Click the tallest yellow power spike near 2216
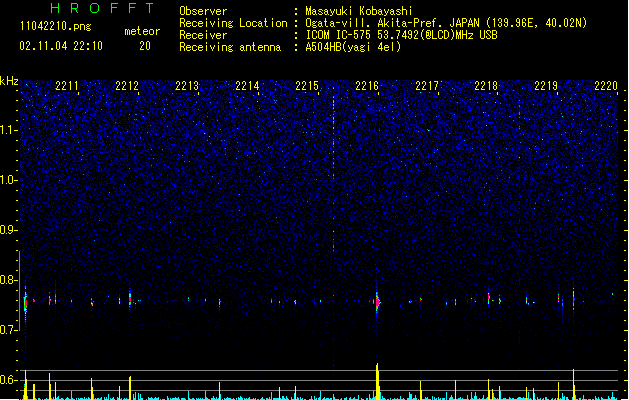The height and width of the screenshot is (400, 629). pyautogui.click(x=377, y=381)
